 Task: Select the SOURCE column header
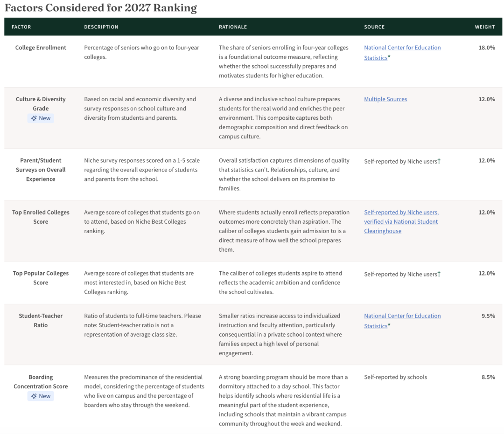(374, 27)
